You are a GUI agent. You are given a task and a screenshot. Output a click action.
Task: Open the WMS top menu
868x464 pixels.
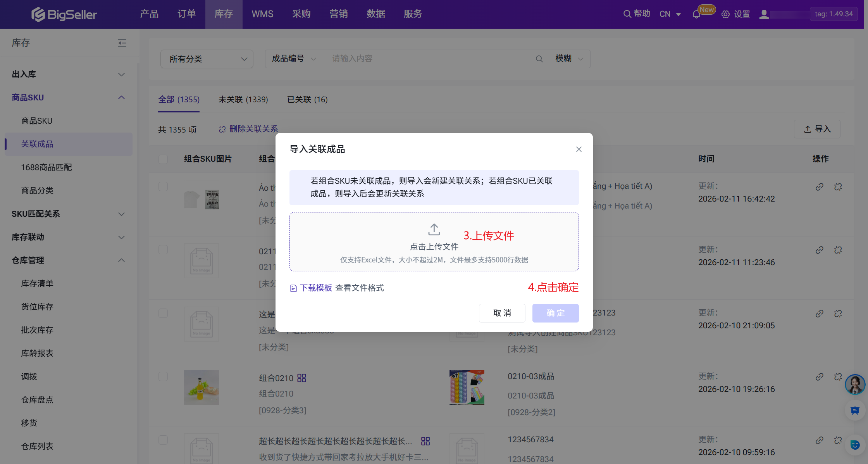(x=262, y=14)
